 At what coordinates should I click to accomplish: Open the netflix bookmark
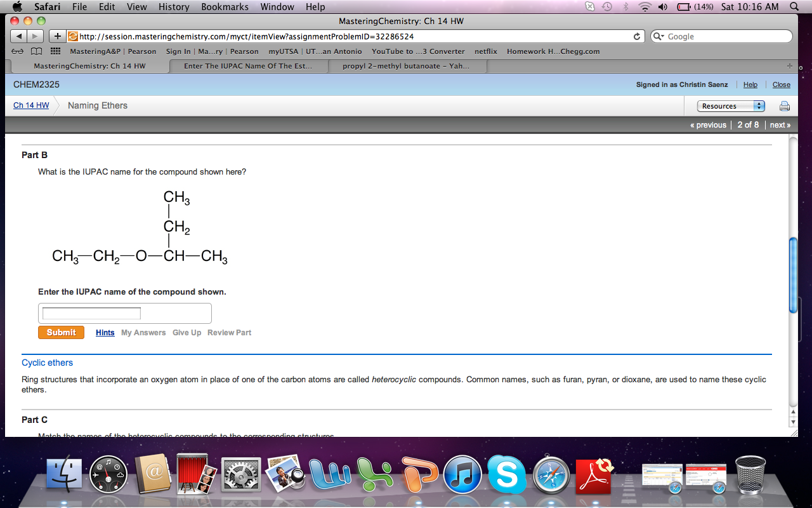(486, 51)
